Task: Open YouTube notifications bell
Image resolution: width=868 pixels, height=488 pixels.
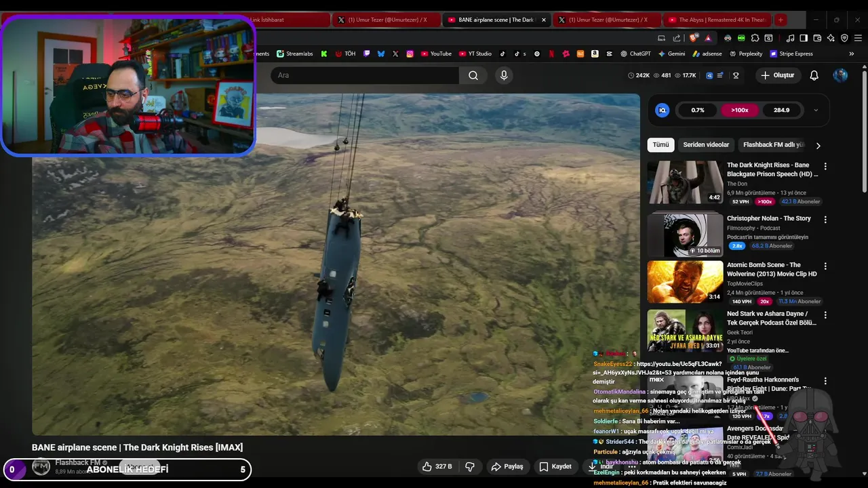Action: click(x=814, y=75)
